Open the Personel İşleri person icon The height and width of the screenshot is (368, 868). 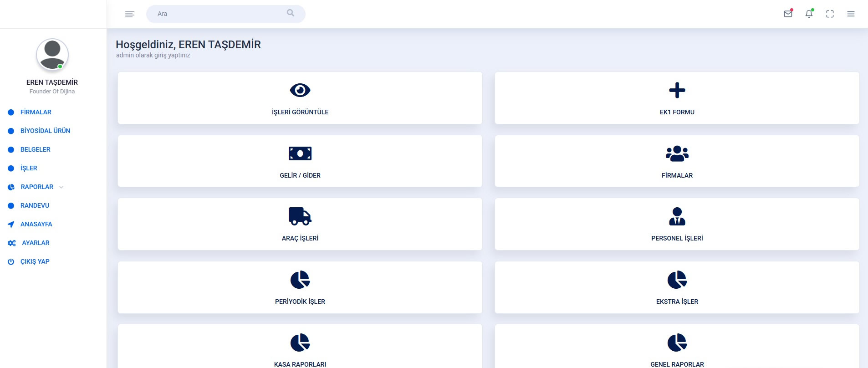pyautogui.click(x=677, y=216)
